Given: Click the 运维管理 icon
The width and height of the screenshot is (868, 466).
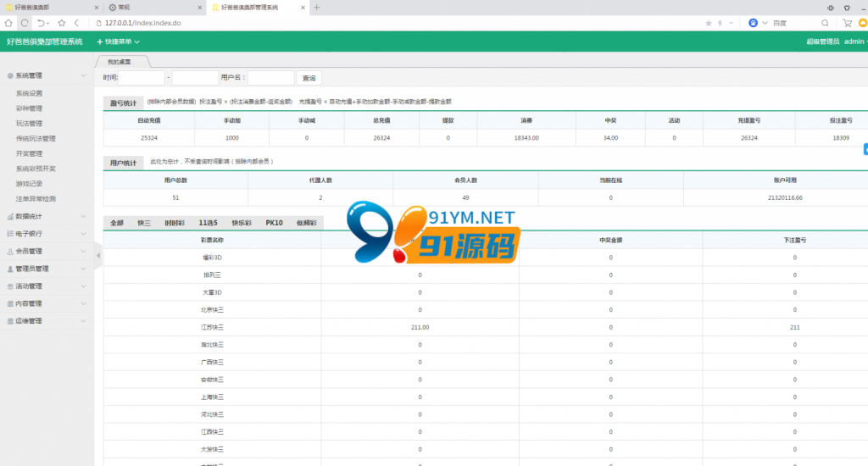Looking at the screenshot, I should [x=10, y=321].
